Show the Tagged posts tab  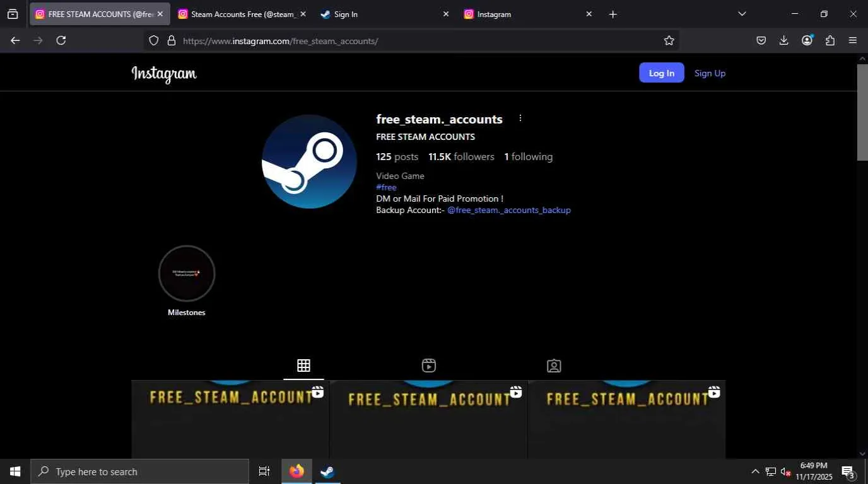pos(554,366)
